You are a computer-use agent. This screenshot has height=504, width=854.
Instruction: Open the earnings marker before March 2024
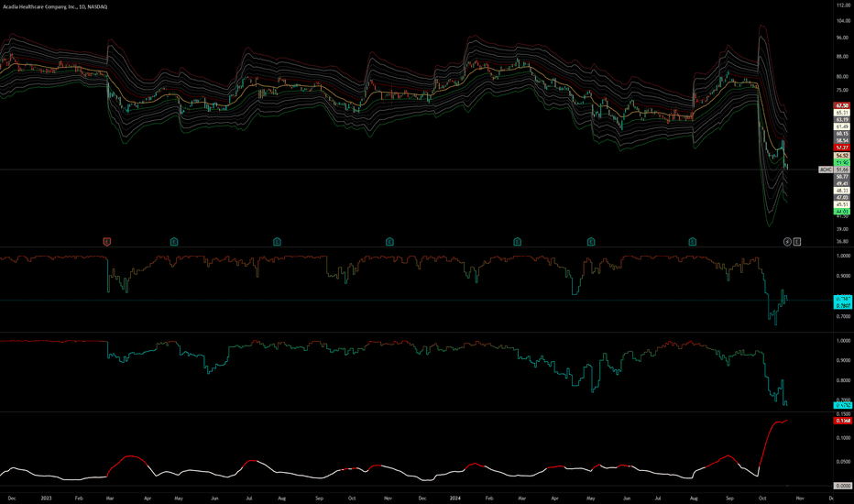pos(518,241)
